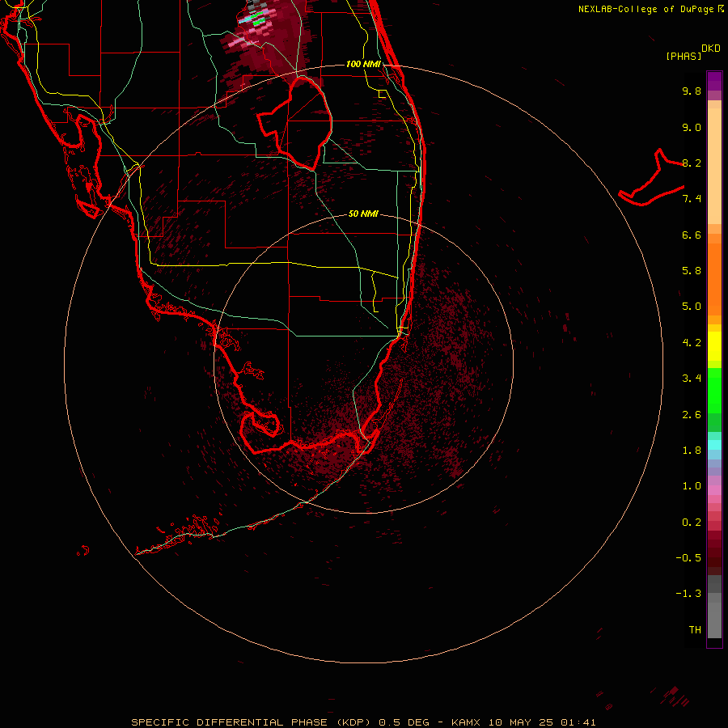Pick the orange band of the color bar

click(714, 278)
